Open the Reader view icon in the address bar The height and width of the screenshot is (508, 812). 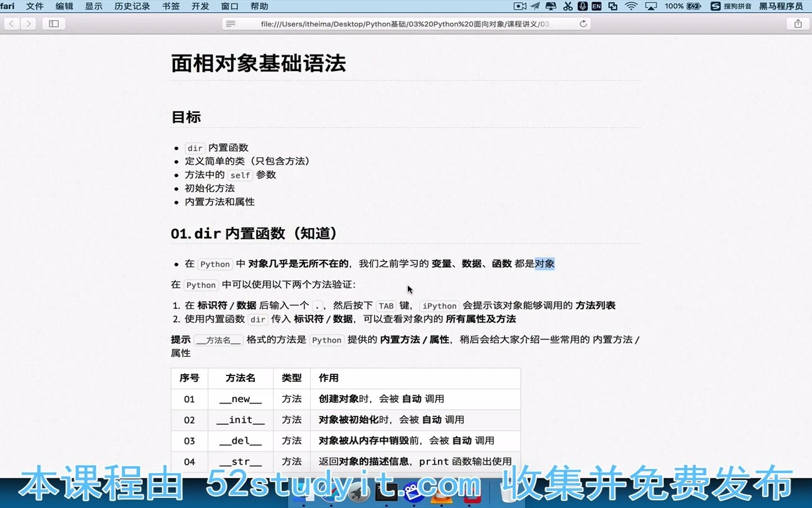coord(230,24)
